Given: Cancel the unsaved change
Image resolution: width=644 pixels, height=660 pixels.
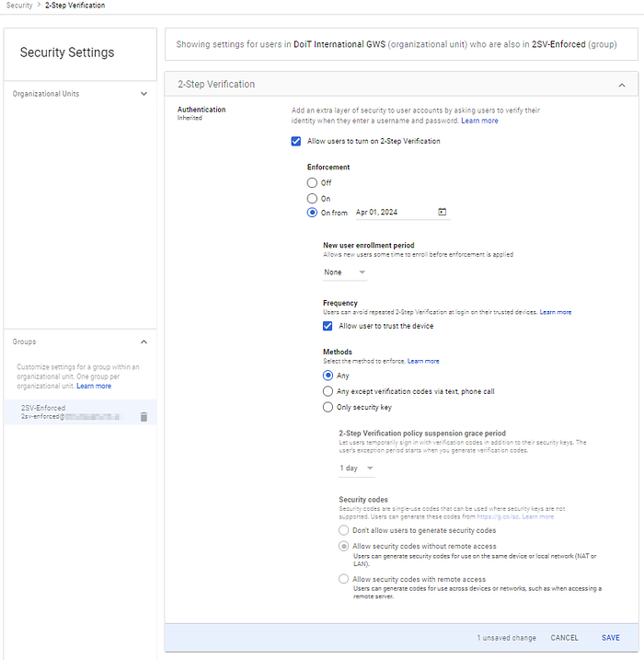Looking at the screenshot, I should [564, 638].
